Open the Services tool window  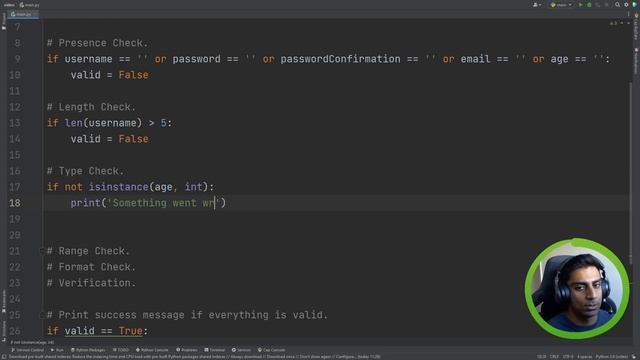point(241,350)
